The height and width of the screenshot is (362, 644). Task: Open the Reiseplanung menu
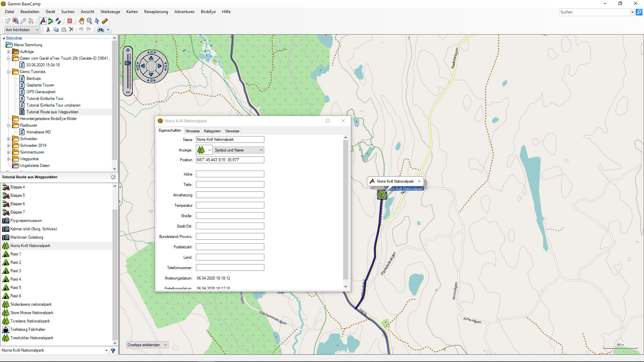(x=156, y=12)
